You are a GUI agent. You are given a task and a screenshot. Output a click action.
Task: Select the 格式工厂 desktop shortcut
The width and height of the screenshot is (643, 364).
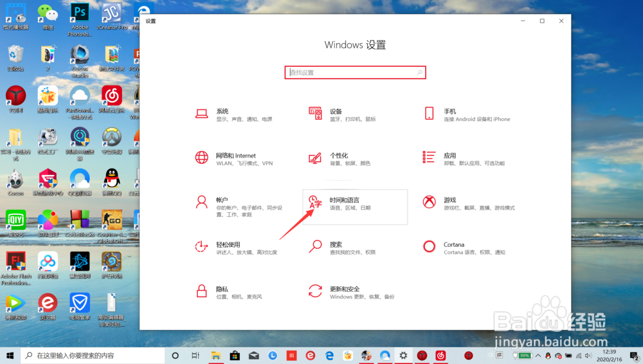(48, 141)
